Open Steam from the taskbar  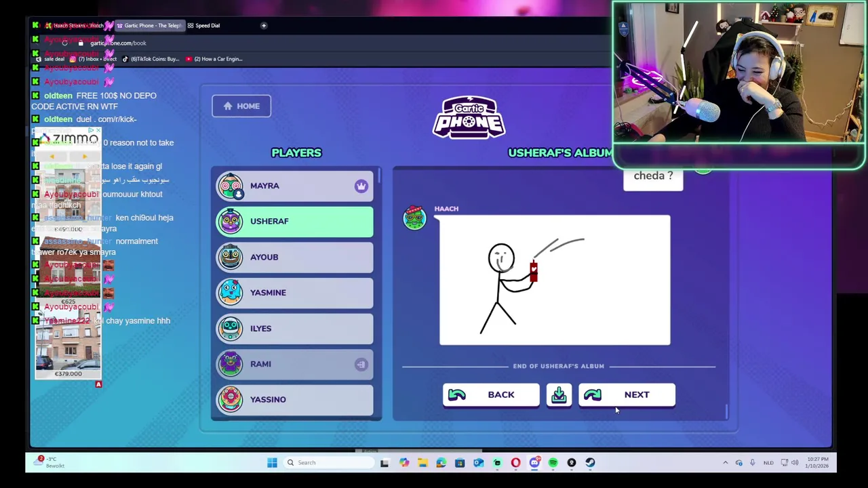590,463
